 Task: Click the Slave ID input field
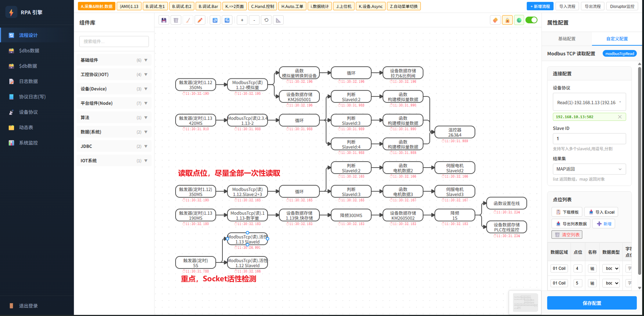589,139
